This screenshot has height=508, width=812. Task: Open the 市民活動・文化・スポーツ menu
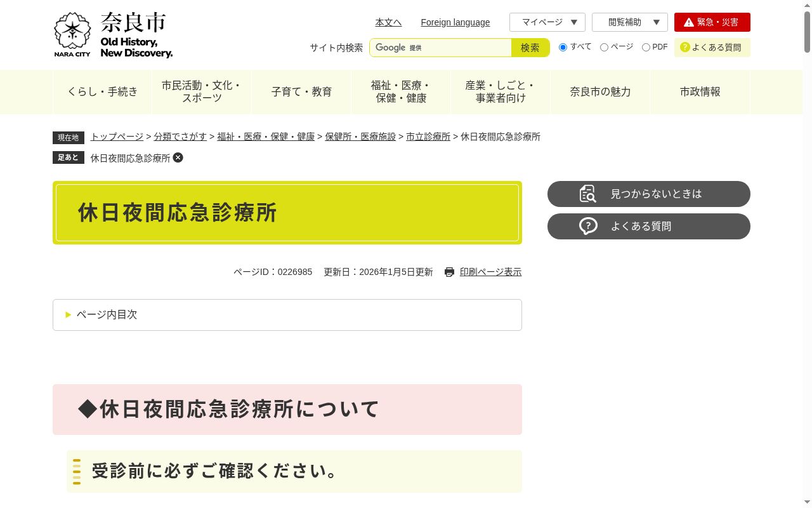pos(202,92)
